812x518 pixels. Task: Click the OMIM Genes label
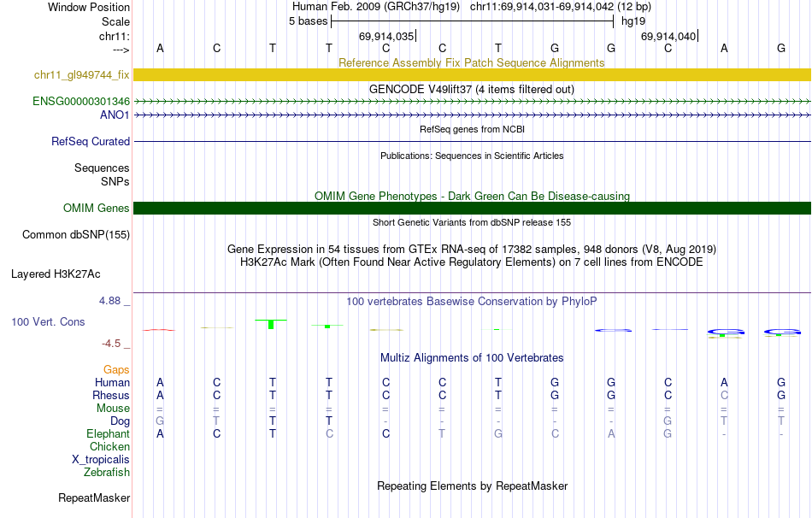97,209
